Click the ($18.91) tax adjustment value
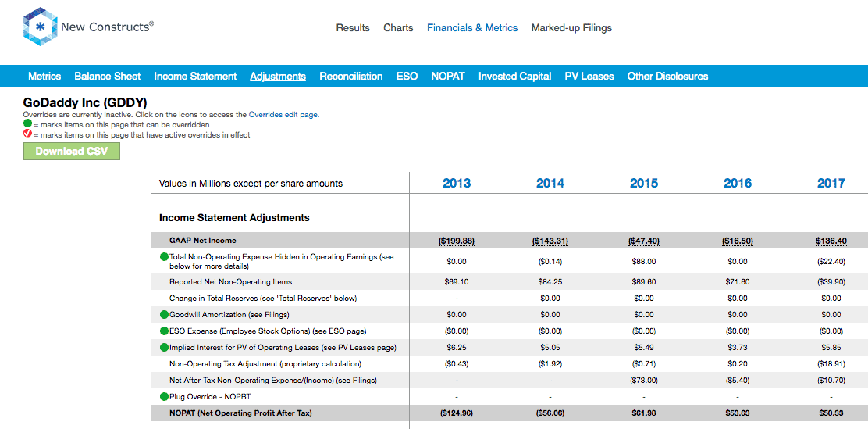 pos(831,363)
